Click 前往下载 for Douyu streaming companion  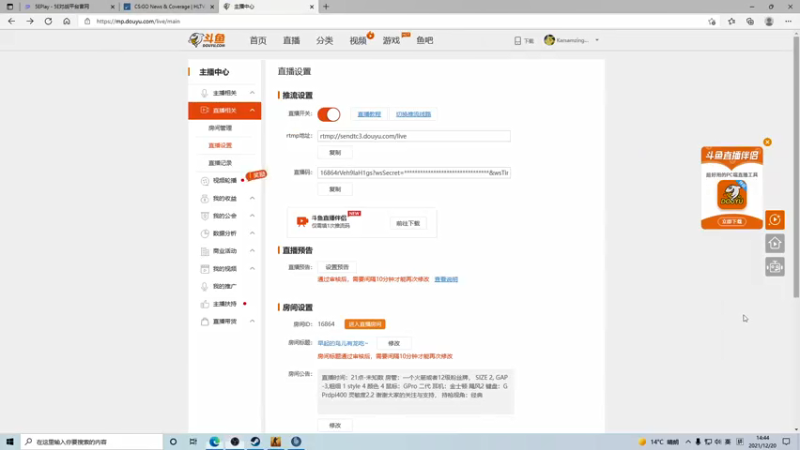[x=408, y=223]
